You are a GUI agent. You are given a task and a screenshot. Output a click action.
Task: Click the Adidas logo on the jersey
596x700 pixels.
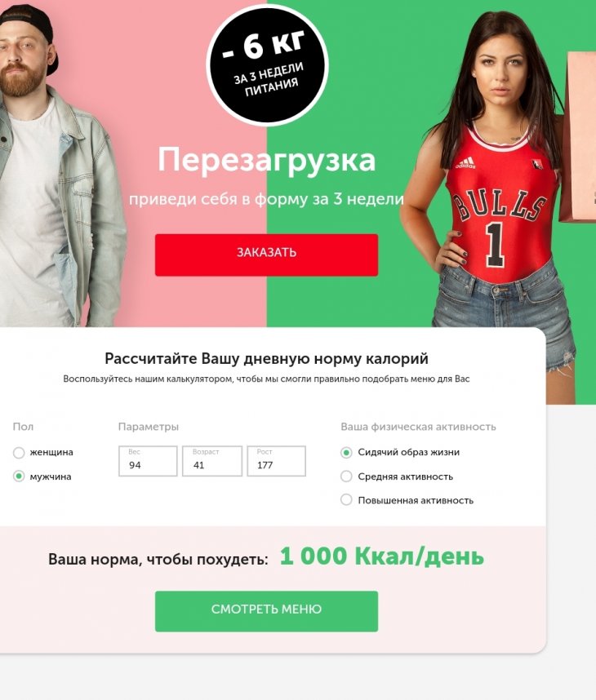465,163
